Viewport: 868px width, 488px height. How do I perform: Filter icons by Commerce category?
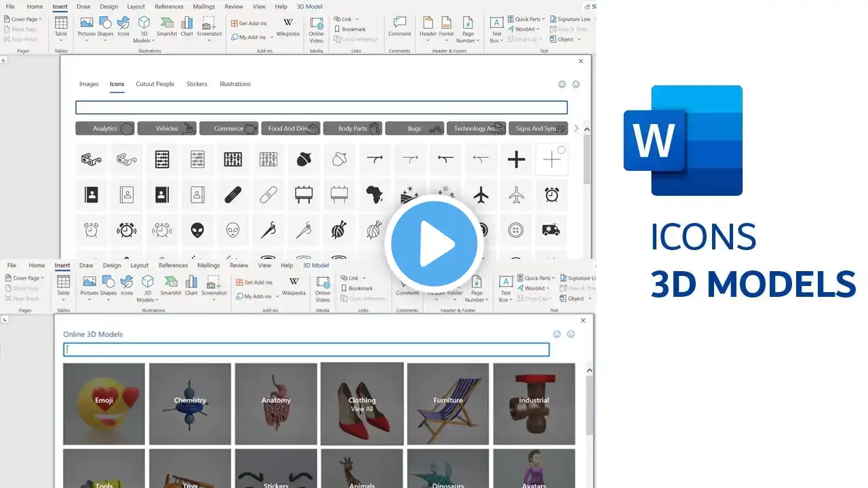click(229, 128)
